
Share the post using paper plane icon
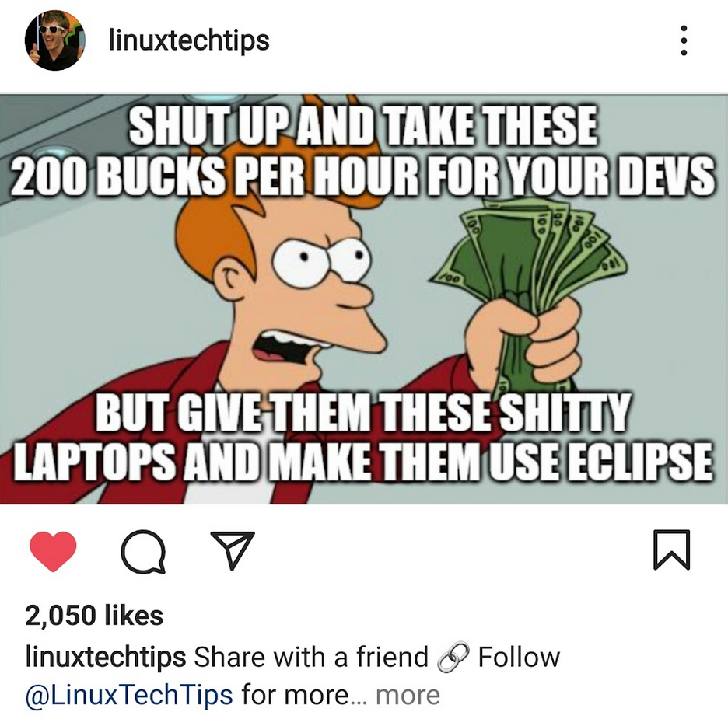[x=233, y=550]
